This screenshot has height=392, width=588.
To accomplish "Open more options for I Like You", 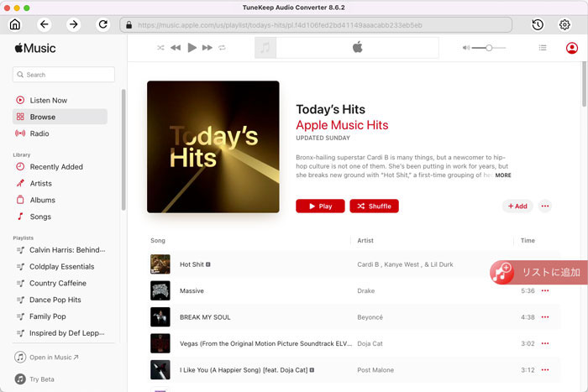I will [545, 370].
